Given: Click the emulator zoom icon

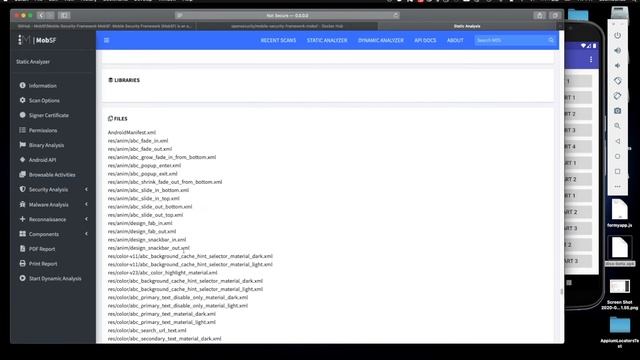Looking at the screenshot, I should 618,126.
